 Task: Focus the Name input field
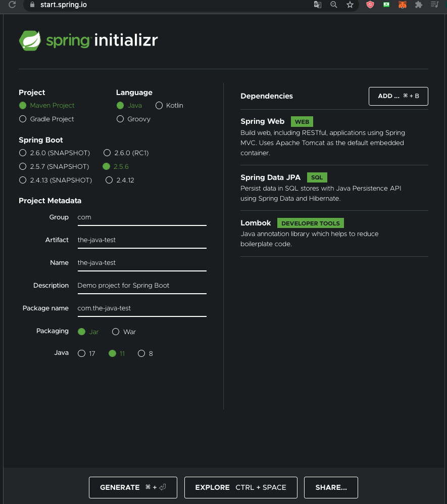tap(142, 263)
